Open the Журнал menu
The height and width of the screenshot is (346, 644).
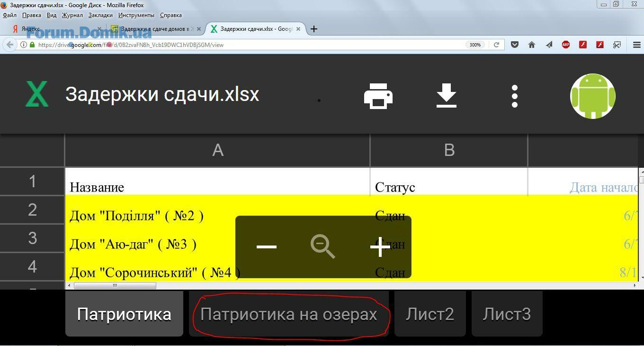[x=72, y=15]
